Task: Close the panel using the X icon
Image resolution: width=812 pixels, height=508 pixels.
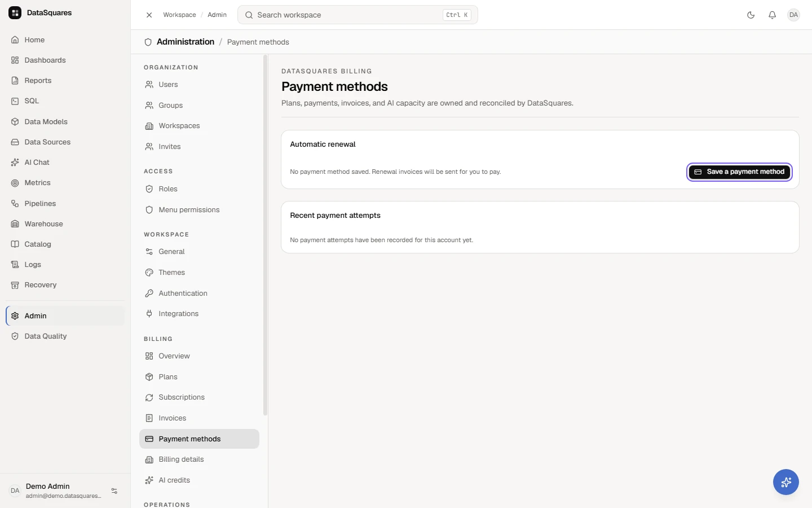Action: coord(149,15)
